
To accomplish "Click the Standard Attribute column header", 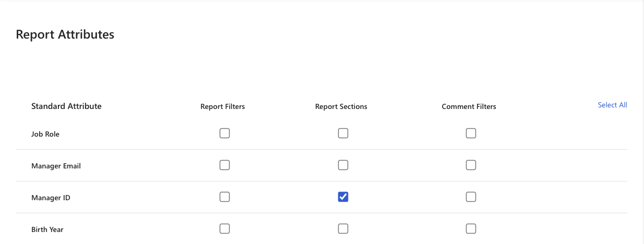I will (x=66, y=106).
